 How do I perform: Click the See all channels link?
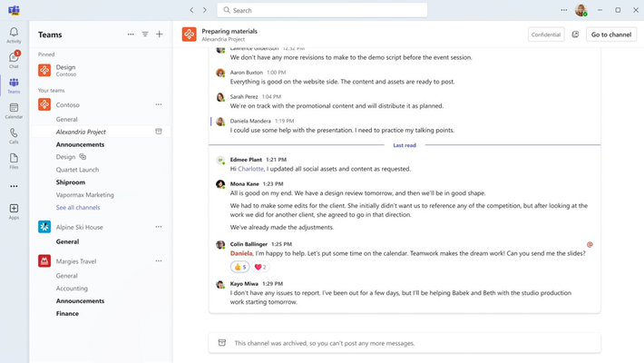[78, 207]
